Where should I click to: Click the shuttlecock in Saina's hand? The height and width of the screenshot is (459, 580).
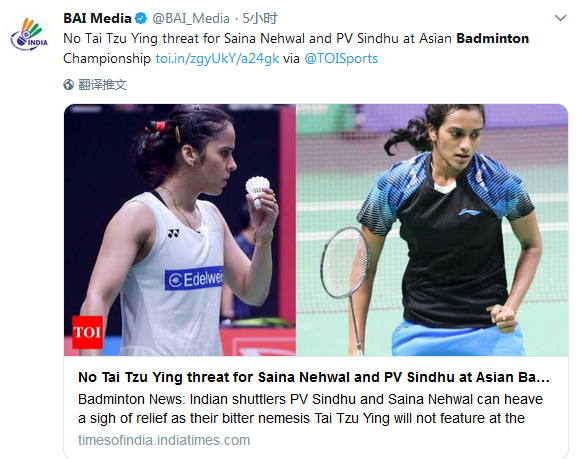click(257, 186)
